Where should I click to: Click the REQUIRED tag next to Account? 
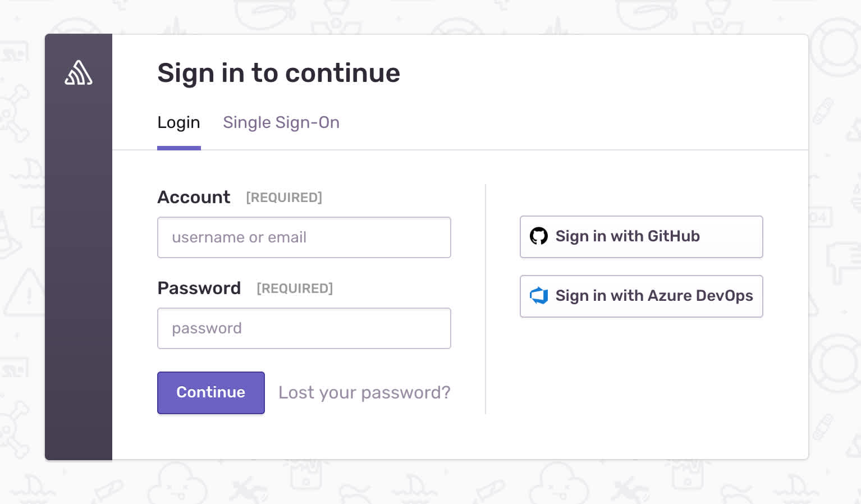pyautogui.click(x=284, y=197)
